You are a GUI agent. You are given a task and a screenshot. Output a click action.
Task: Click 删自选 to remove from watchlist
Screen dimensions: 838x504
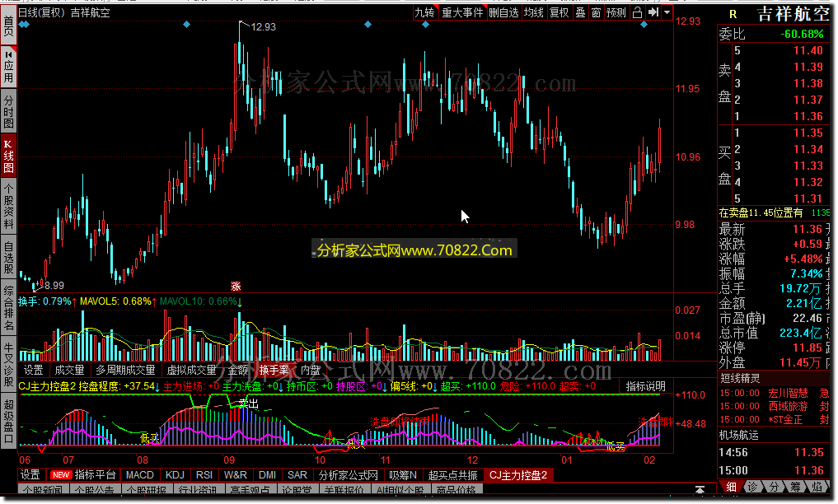click(x=503, y=12)
